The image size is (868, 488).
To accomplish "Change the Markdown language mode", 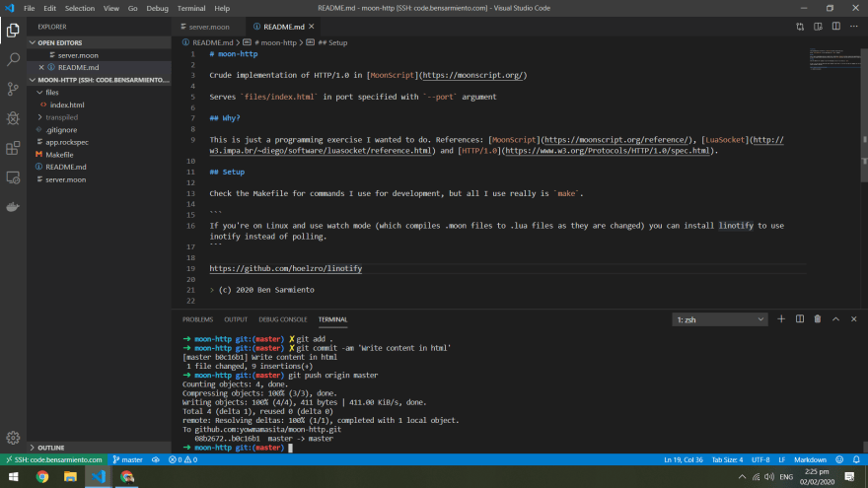I will (x=810, y=459).
